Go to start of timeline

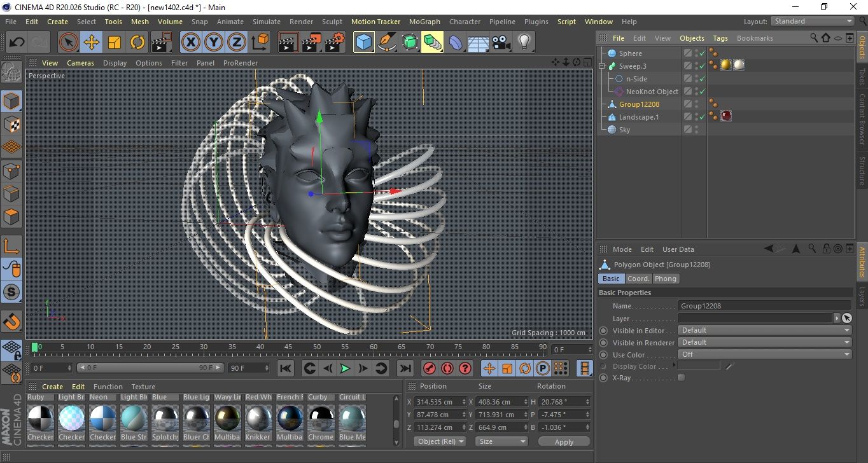pyautogui.click(x=286, y=368)
